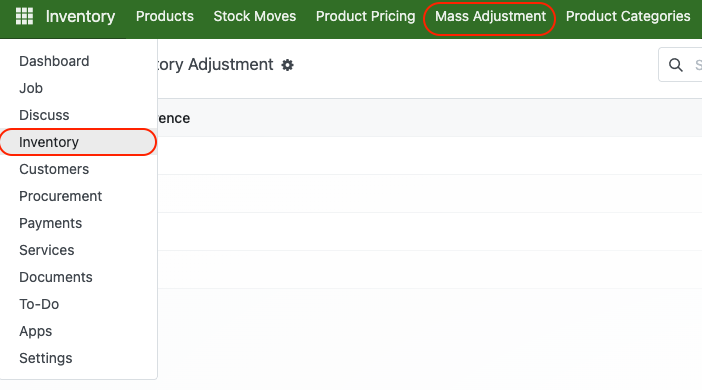Open the apps grid icon
This screenshot has height=390, width=702.
click(24, 16)
